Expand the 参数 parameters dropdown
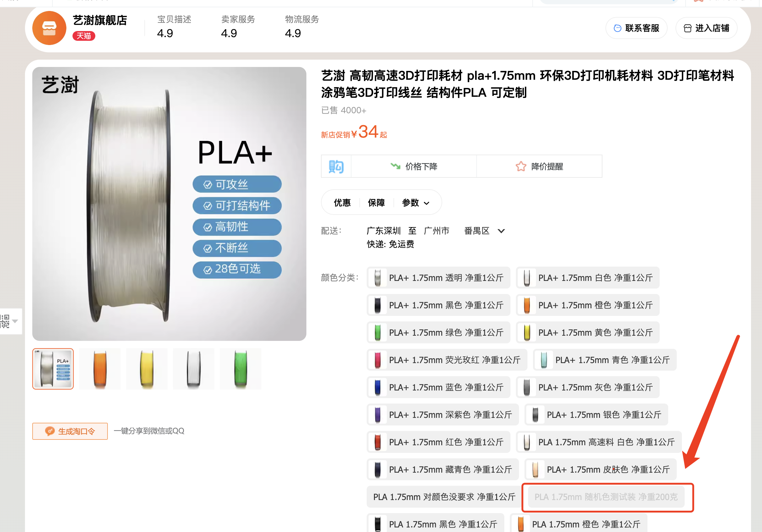Screen dimensions: 762x532 415,202
